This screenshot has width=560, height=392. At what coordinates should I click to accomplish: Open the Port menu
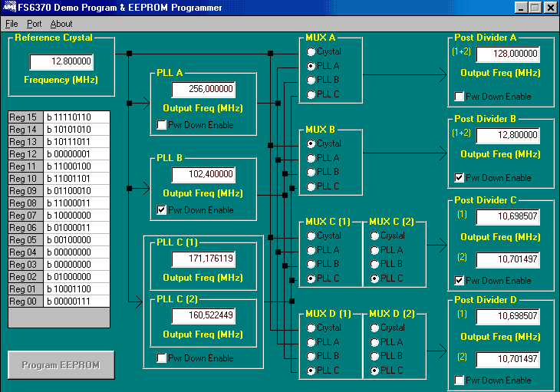35,24
